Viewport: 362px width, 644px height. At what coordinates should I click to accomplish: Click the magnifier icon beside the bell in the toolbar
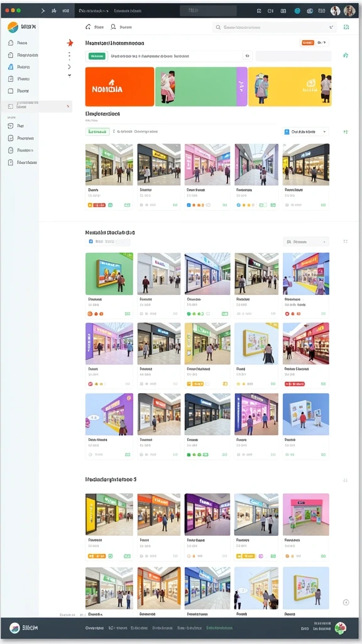pos(113,27)
